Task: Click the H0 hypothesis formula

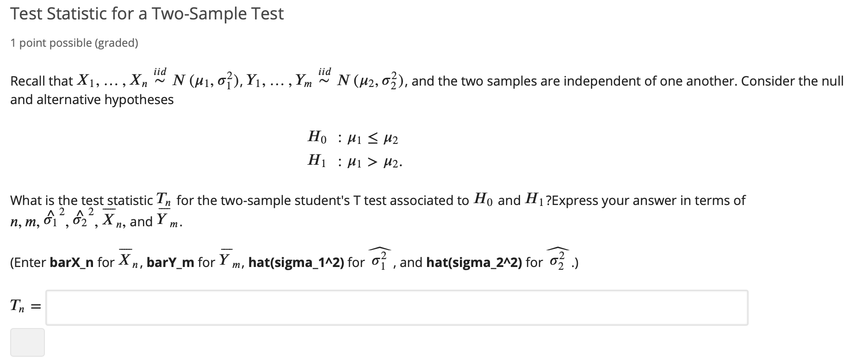Action: coord(353,137)
